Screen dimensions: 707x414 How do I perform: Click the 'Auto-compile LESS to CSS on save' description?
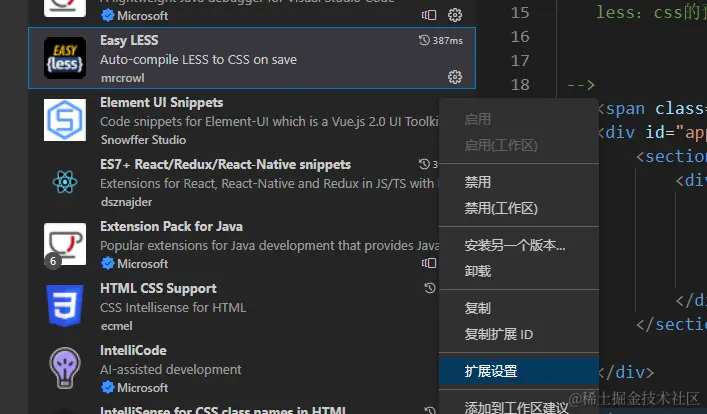coord(198,60)
